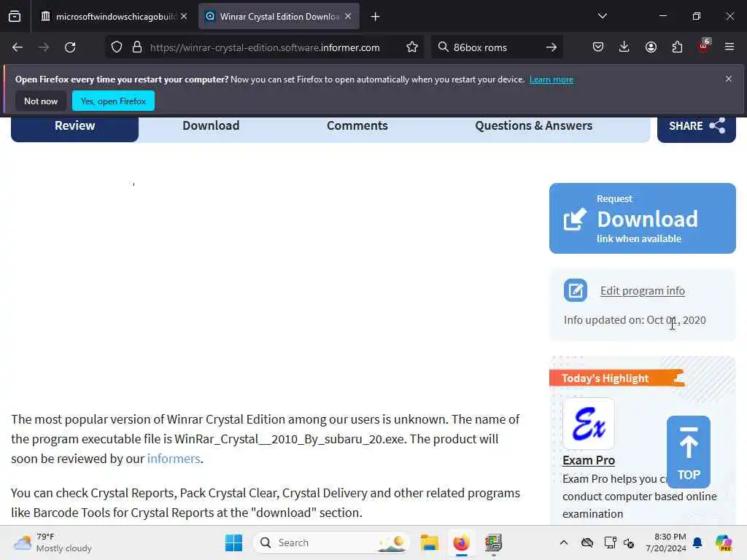Open the clock showing 8:30 PM

[666, 542]
